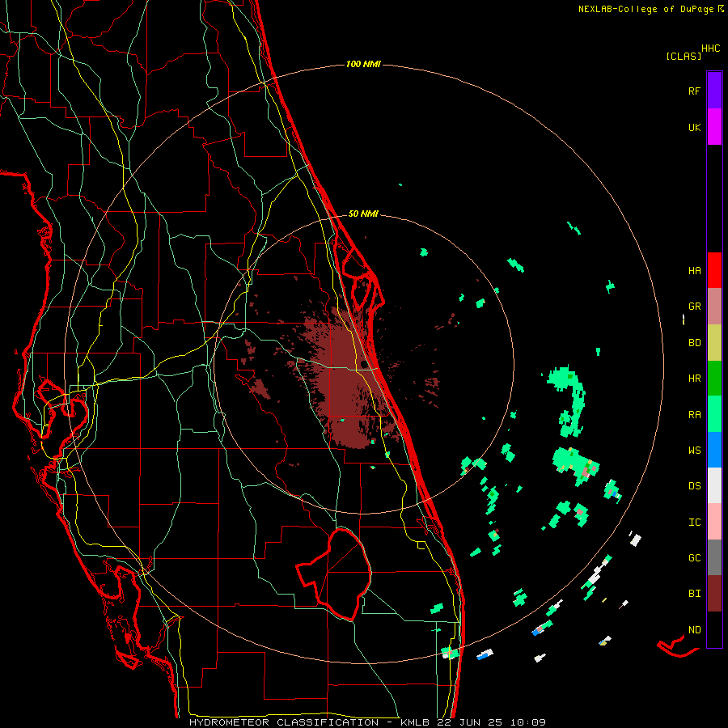
Task: Click the "BI" legend label
Action: coord(694,594)
